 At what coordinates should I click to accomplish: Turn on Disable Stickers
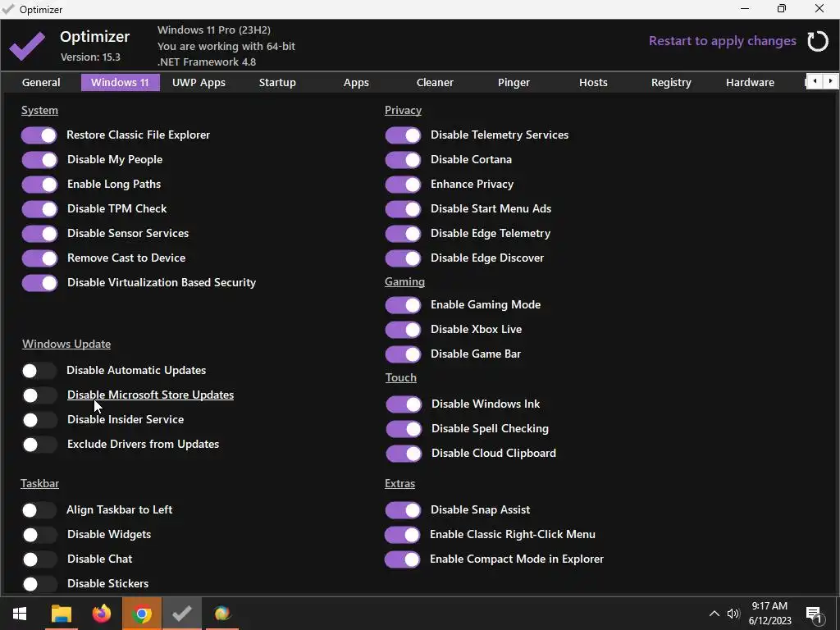click(x=39, y=584)
